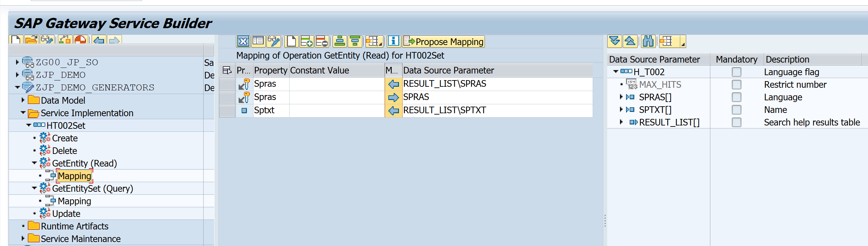
Task: Click the 'Search help results table' description text
Action: click(812, 122)
